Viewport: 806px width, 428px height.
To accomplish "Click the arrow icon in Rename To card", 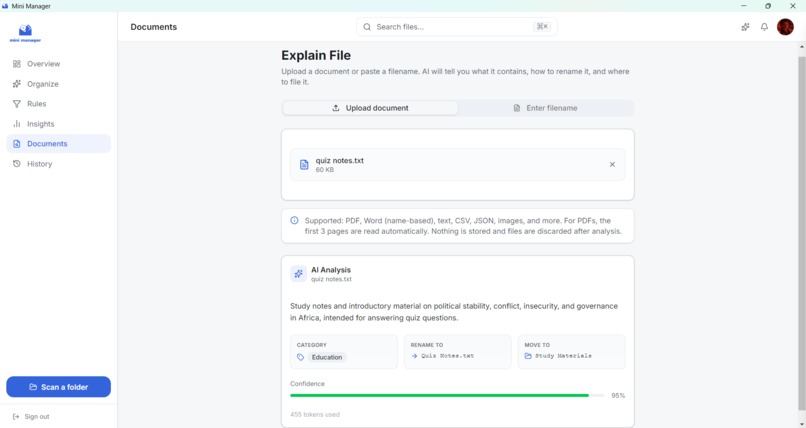I will tap(414, 356).
